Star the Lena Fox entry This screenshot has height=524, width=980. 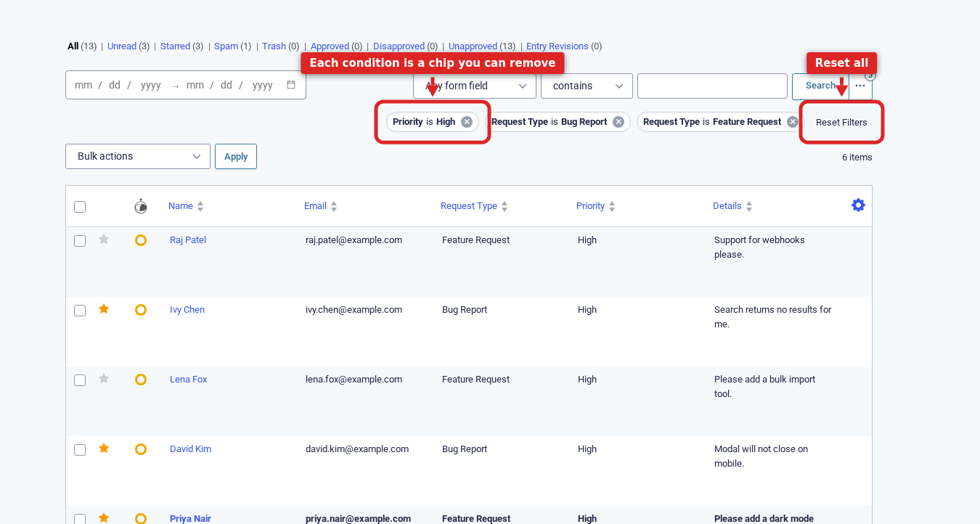click(104, 379)
